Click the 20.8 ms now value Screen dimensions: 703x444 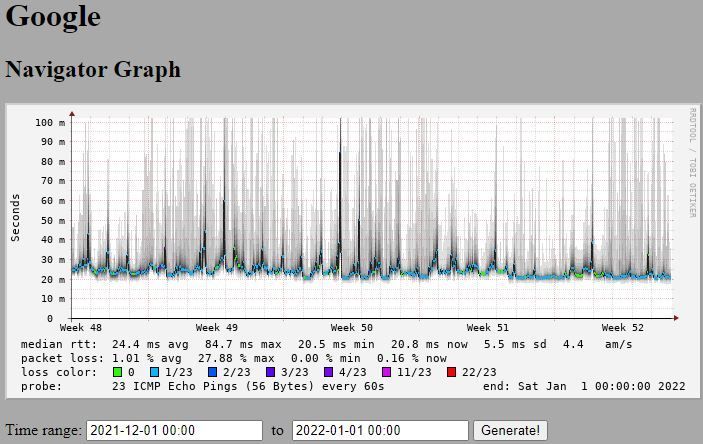(x=430, y=344)
